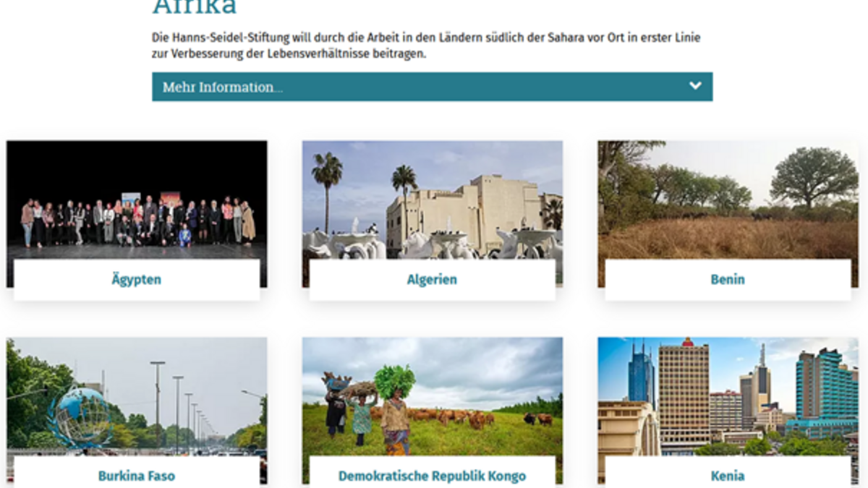Viewport: 868px width, 488px height.
Task: Click the chevron arrow on teal bar
Action: (x=695, y=86)
